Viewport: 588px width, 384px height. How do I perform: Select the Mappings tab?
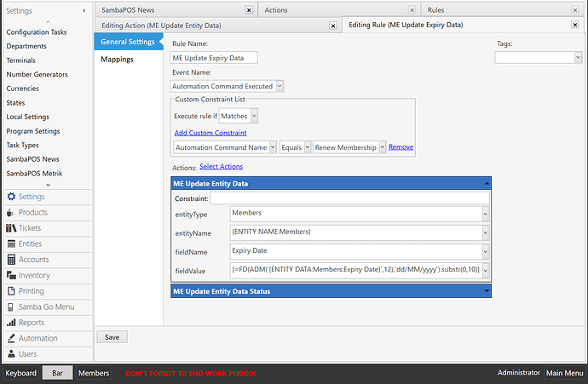click(117, 60)
